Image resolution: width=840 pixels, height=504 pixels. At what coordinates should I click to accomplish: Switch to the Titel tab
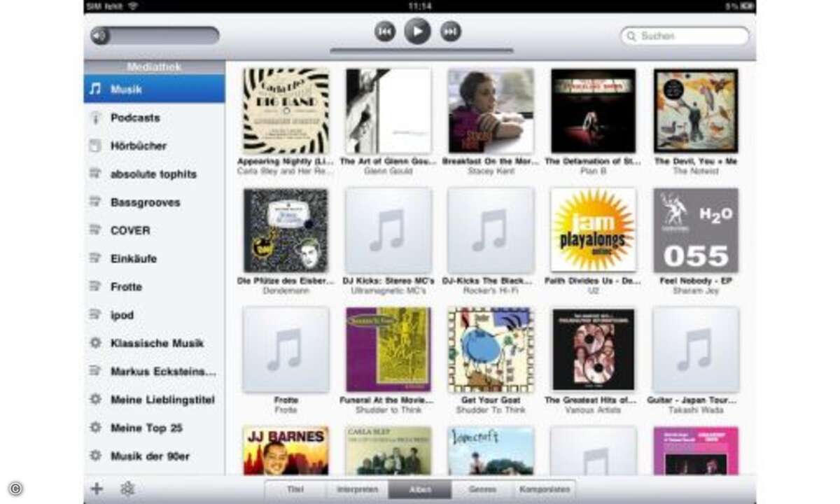click(x=295, y=489)
